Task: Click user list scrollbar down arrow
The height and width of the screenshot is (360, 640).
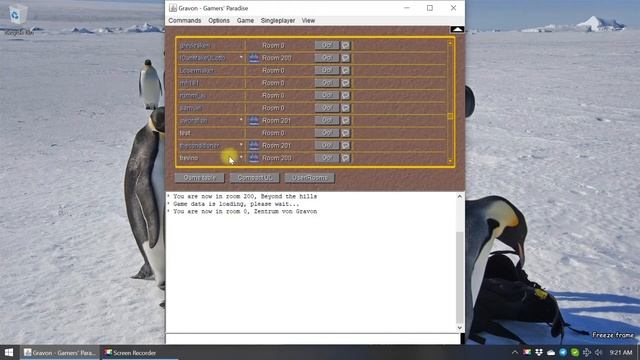Action: [x=450, y=161]
